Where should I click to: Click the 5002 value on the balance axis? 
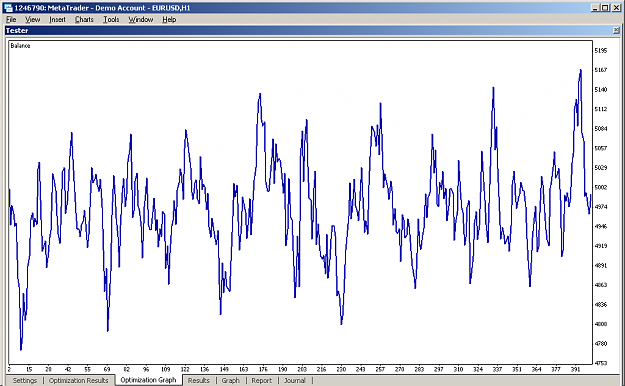(x=601, y=187)
